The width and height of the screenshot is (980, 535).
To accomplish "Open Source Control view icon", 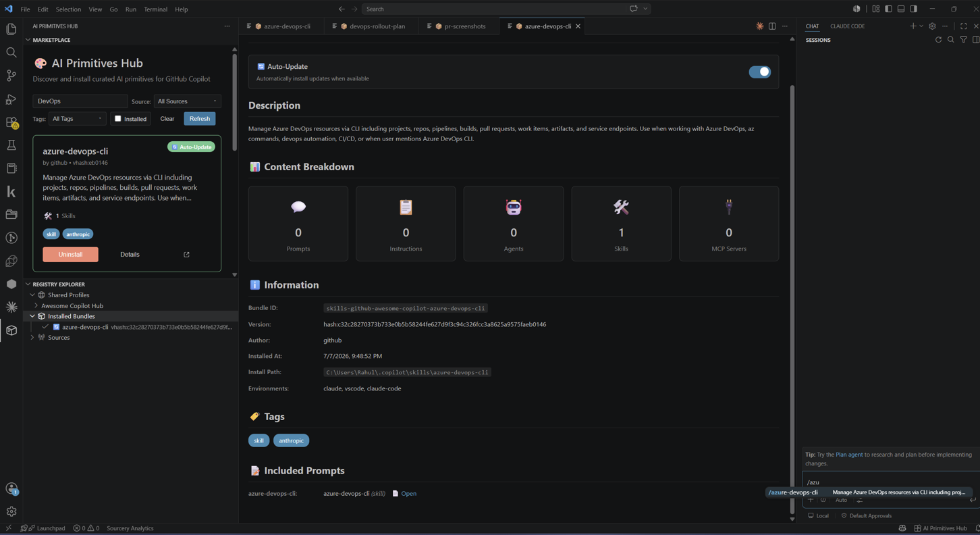I will click(11, 76).
